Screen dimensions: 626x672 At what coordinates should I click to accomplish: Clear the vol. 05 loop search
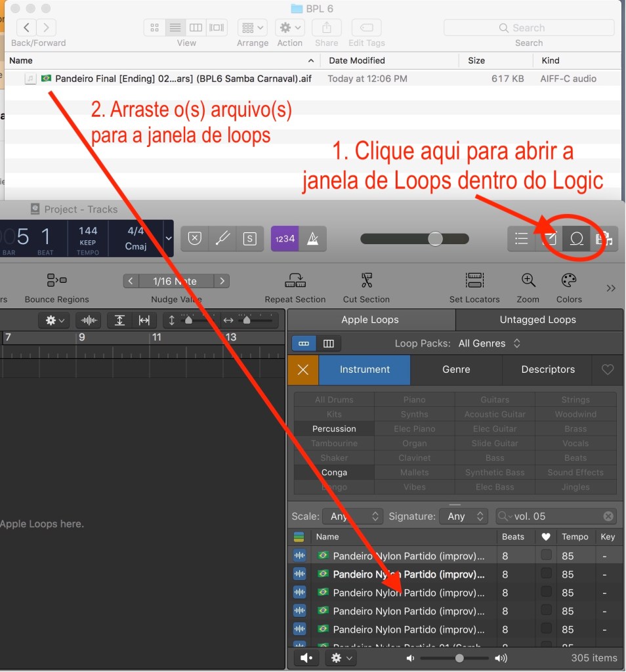click(x=608, y=516)
